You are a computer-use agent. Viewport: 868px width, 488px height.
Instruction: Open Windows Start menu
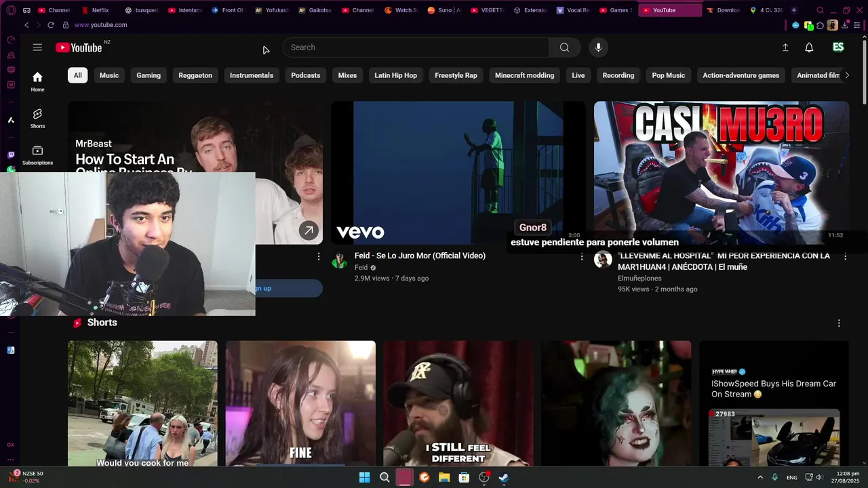click(x=365, y=477)
